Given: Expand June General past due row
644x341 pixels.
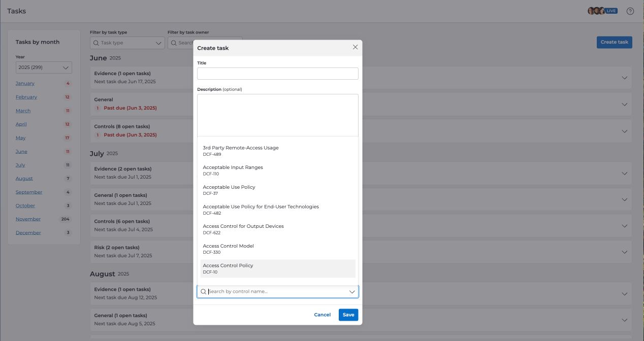Looking at the screenshot, I should click(x=361, y=104).
